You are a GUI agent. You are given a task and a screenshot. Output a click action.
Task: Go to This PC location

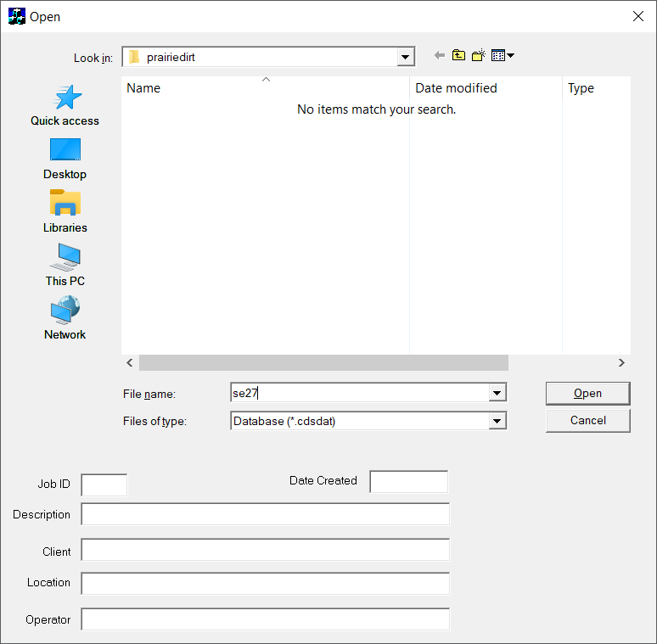[x=65, y=266]
